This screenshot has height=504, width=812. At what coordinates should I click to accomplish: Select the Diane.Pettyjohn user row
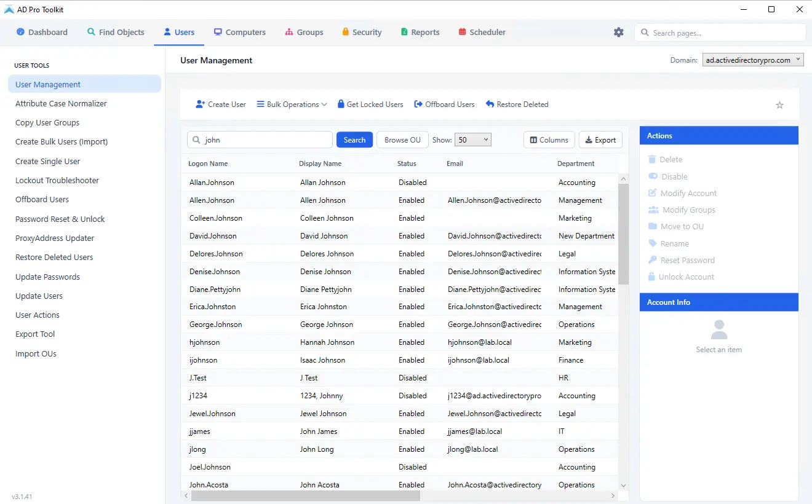click(400, 289)
